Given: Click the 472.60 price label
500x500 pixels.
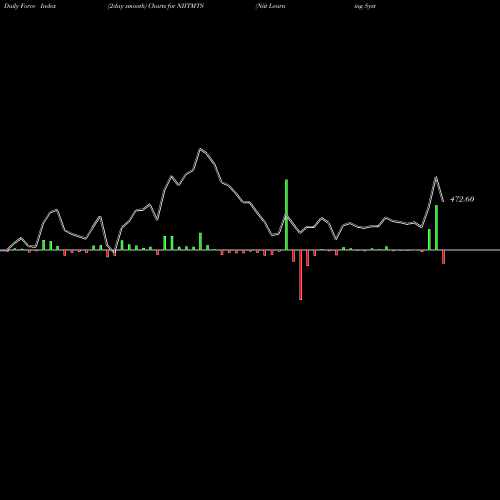Looking at the screenshot, I should 462,199.
